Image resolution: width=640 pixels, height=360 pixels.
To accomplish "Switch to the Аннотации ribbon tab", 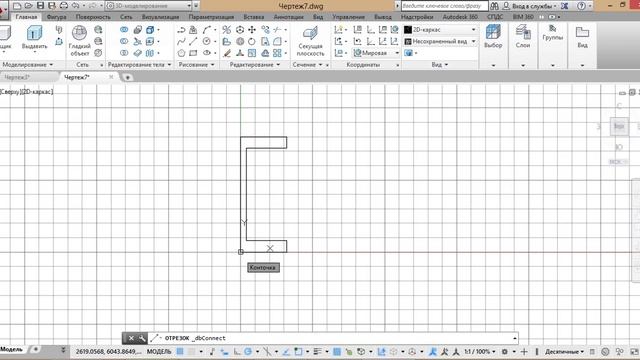I will tap(289, 17).
